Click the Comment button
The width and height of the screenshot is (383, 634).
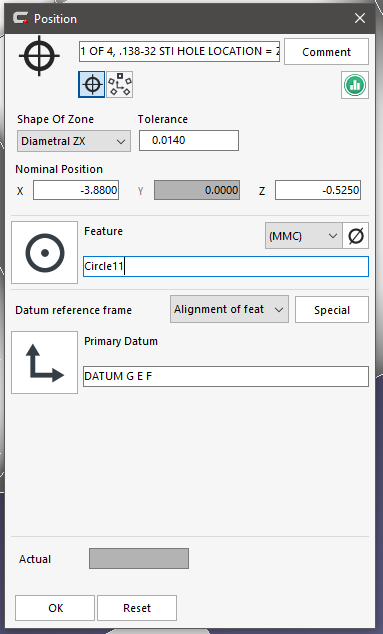pyautogui.click(x=326, y=52)
